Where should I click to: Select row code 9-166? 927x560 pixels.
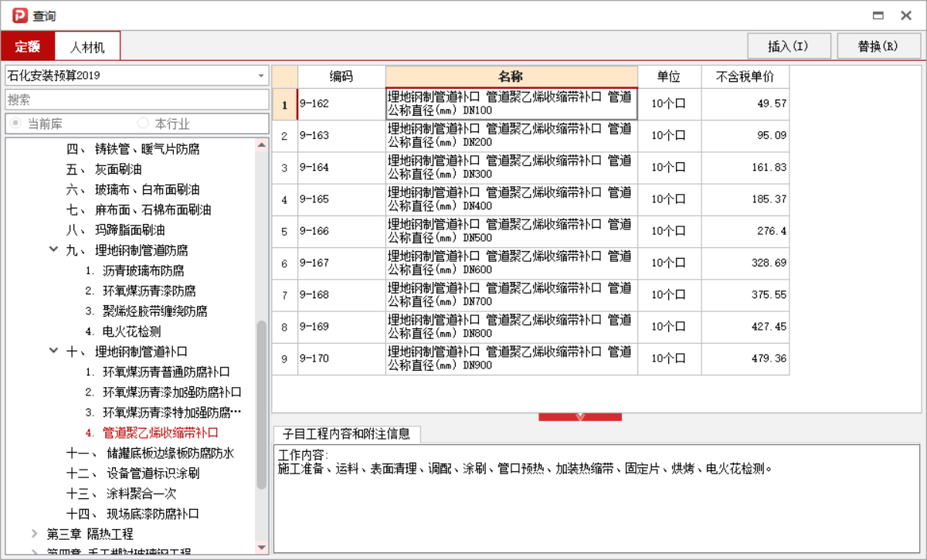[x=341, y=232]
